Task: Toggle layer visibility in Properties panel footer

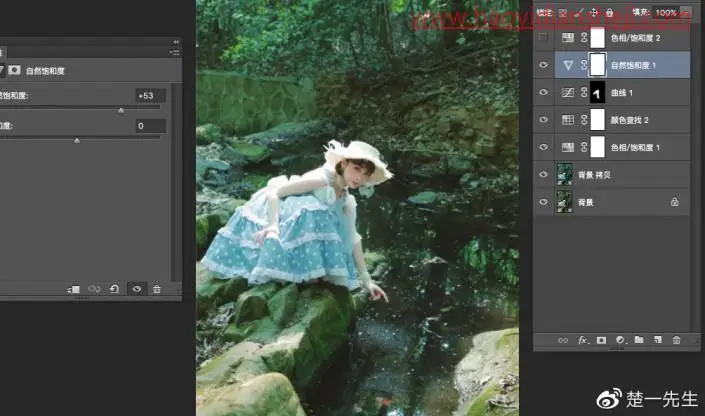Action: click(x=137, y=289)
